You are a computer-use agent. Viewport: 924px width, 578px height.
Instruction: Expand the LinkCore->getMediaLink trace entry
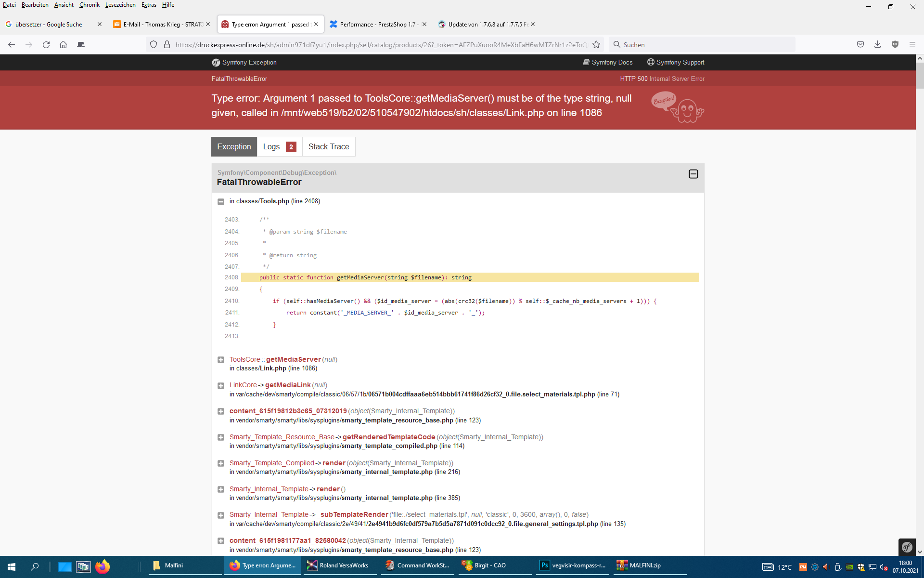point(221,386)
